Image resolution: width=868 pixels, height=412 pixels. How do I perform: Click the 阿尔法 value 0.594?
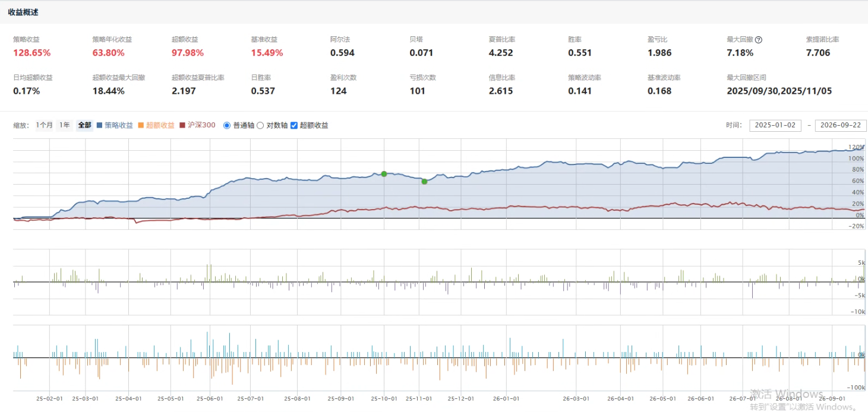tap(342, 53)
